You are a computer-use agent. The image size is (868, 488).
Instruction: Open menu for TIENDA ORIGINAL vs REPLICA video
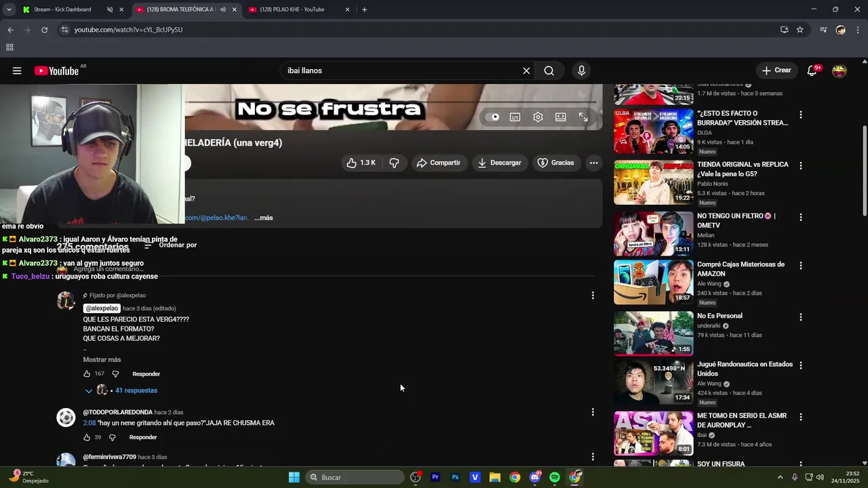(801, 166)
